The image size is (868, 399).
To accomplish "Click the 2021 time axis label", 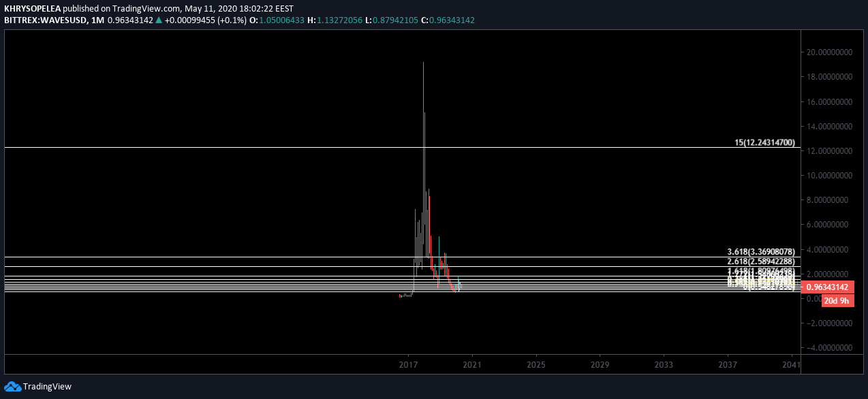I will coord(472,365).
